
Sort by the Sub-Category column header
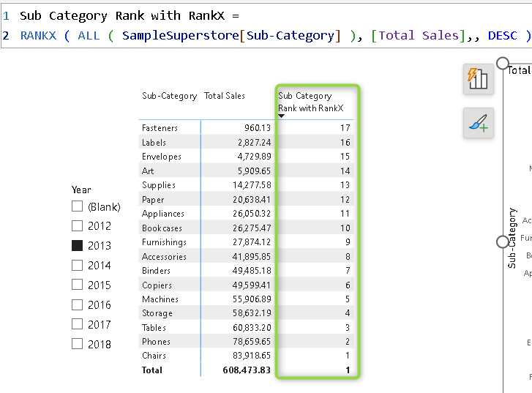tap(169, 96)
